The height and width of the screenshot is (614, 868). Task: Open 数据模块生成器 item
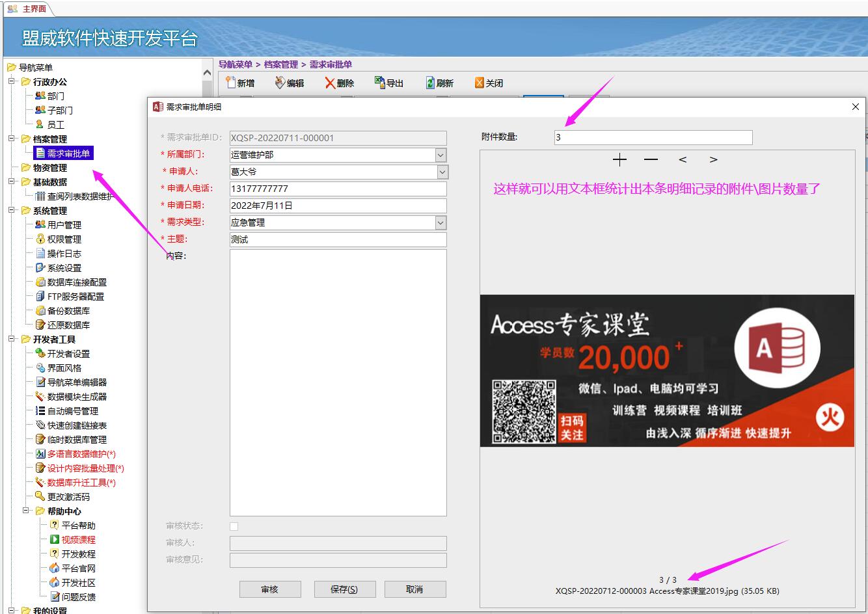click(x=77, y=397)
